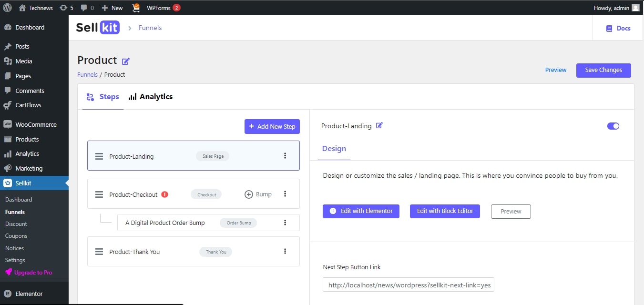Open the Docs link

point(618,28)
